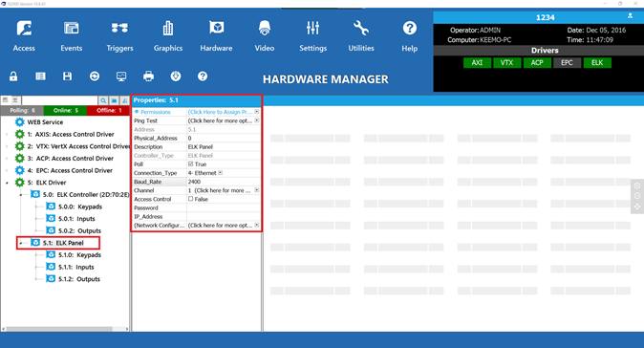644x348 pixels.
Task: Click the IP_Address value field
Action: coord(224,216)
